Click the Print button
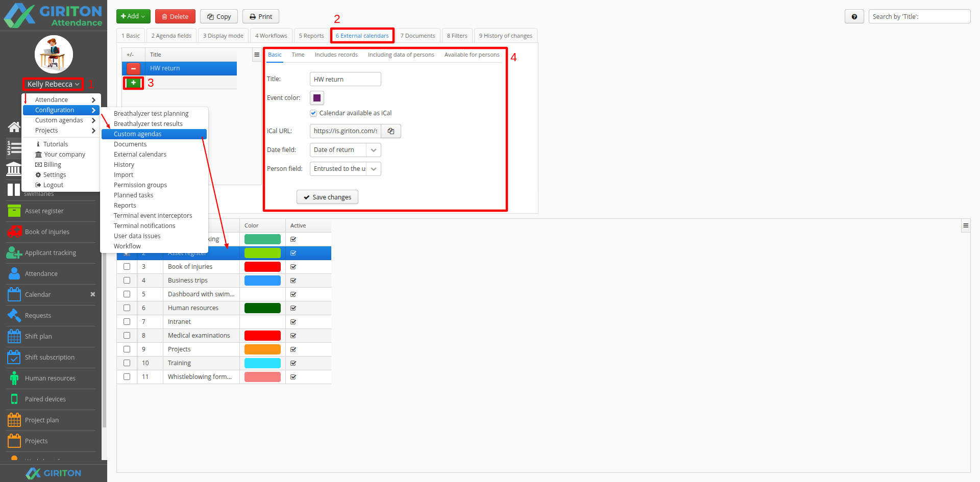 click(x=261, y=16)
